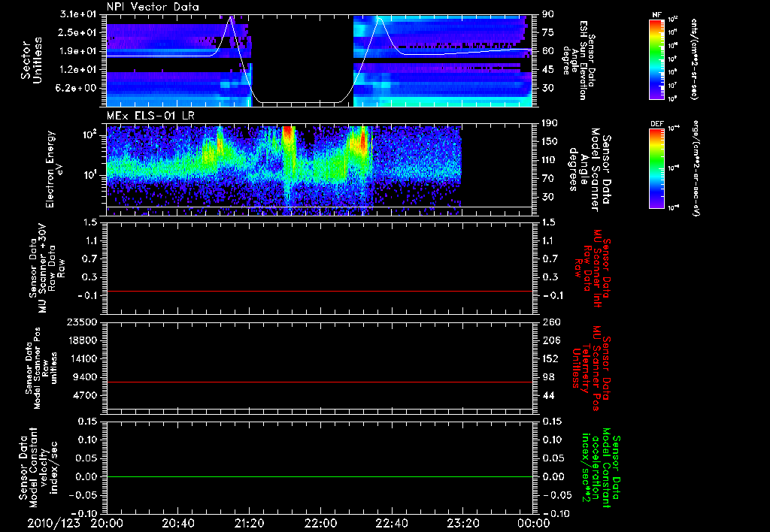Click the 9400 scanner position tick

tap(84, 377)
